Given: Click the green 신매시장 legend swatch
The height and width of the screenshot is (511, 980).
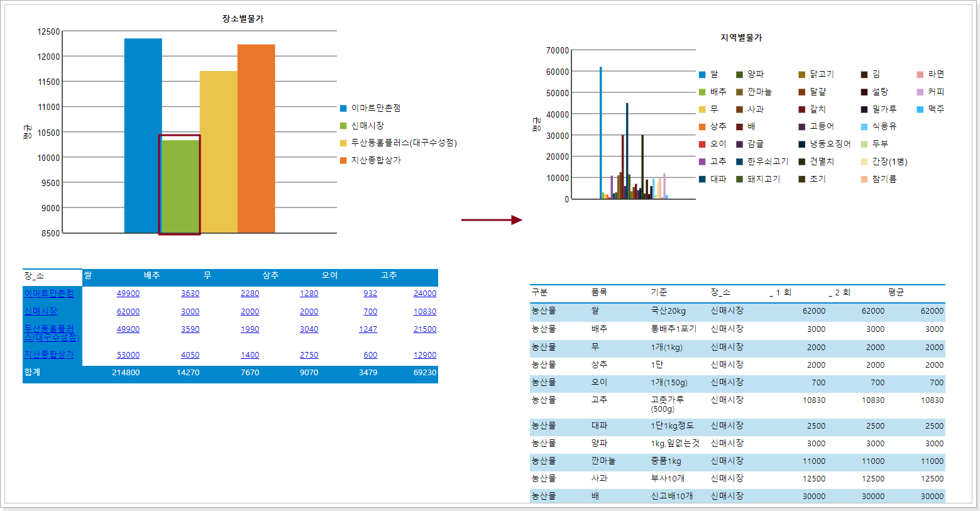Looking at the screenshot, I should tap(343, 126).
